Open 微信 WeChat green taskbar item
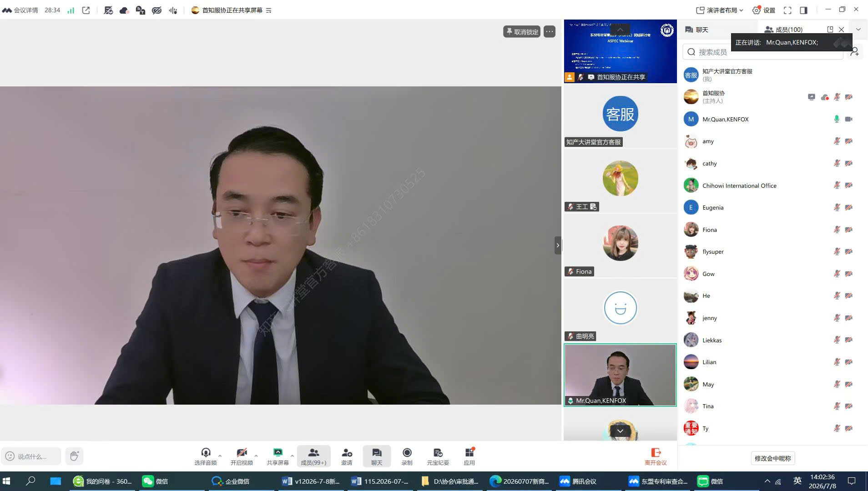 (x=156, y=481)
